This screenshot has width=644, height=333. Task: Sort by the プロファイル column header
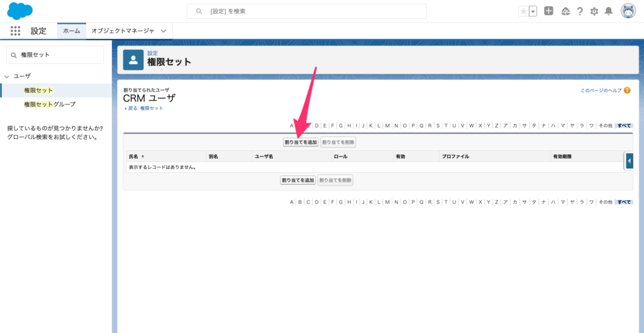click(455, 156)
